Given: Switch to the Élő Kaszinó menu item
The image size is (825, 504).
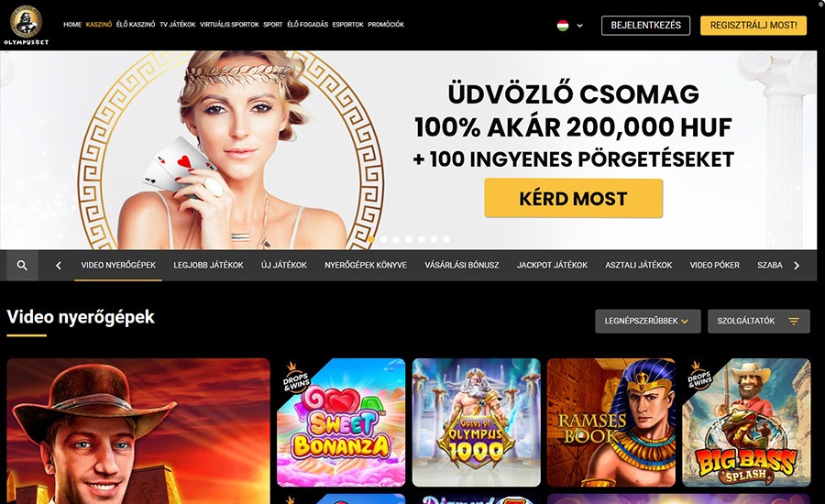Looking at the screenshot, I should 136,24.
